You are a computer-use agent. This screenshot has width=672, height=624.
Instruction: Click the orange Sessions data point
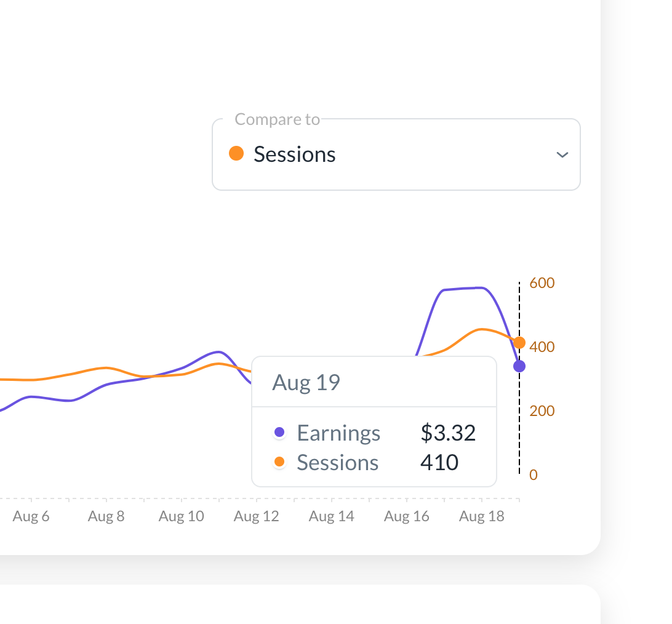(x=519, y=343)
